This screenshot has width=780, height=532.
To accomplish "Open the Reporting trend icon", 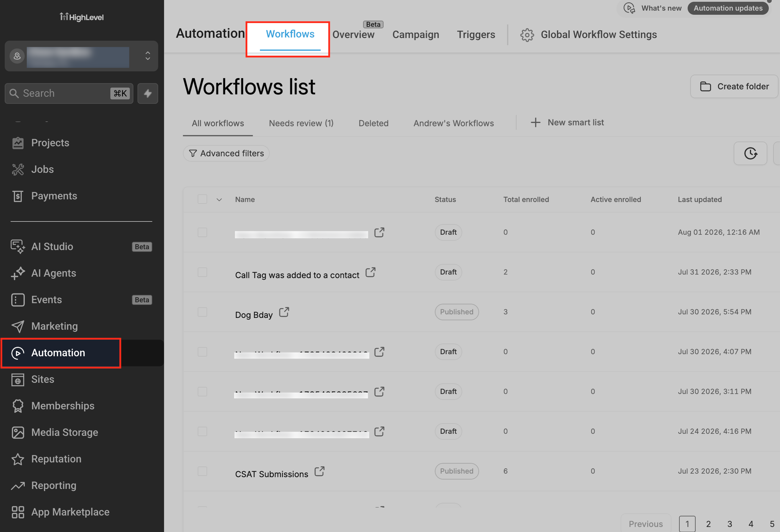I will pos(18,485).
